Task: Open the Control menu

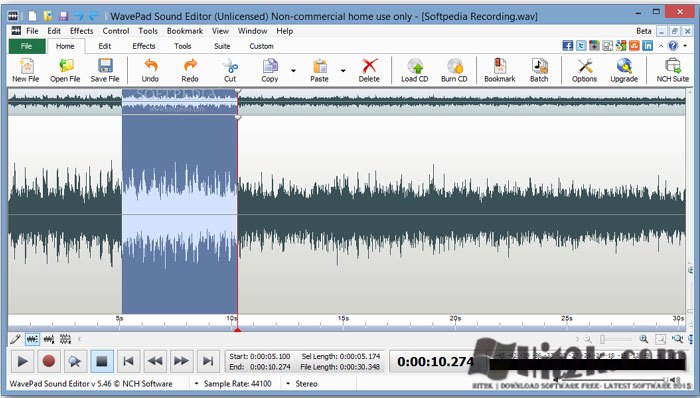Action: click(x=116, y=31)
